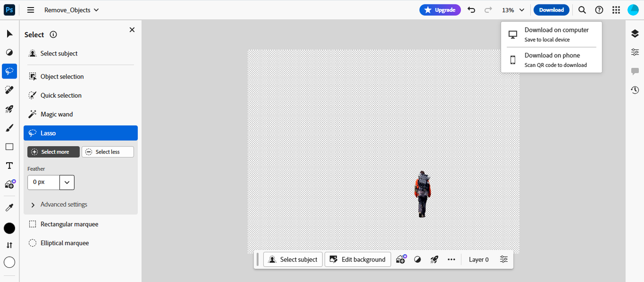Image resolution: width=644 pixels, height=282 pixels.
Task: Redo the last action
Action: (488, 10)
